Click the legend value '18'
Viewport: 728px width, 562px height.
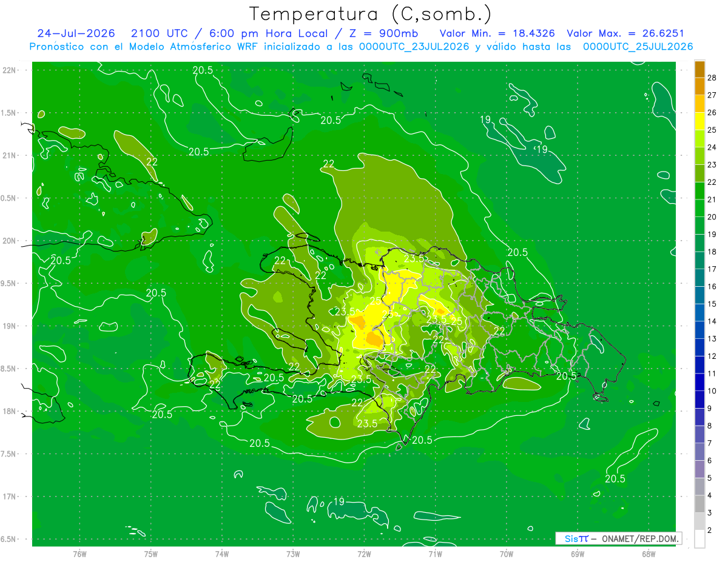[712, 252]
